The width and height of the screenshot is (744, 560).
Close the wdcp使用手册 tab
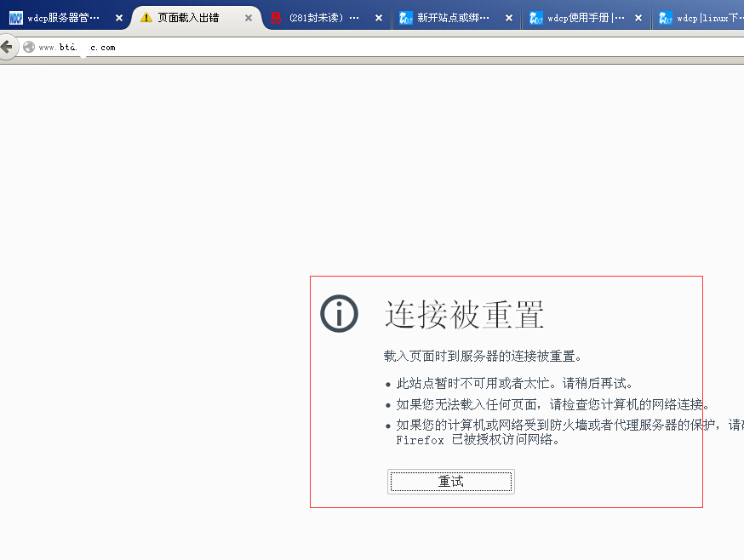click(x=638, y=18)
